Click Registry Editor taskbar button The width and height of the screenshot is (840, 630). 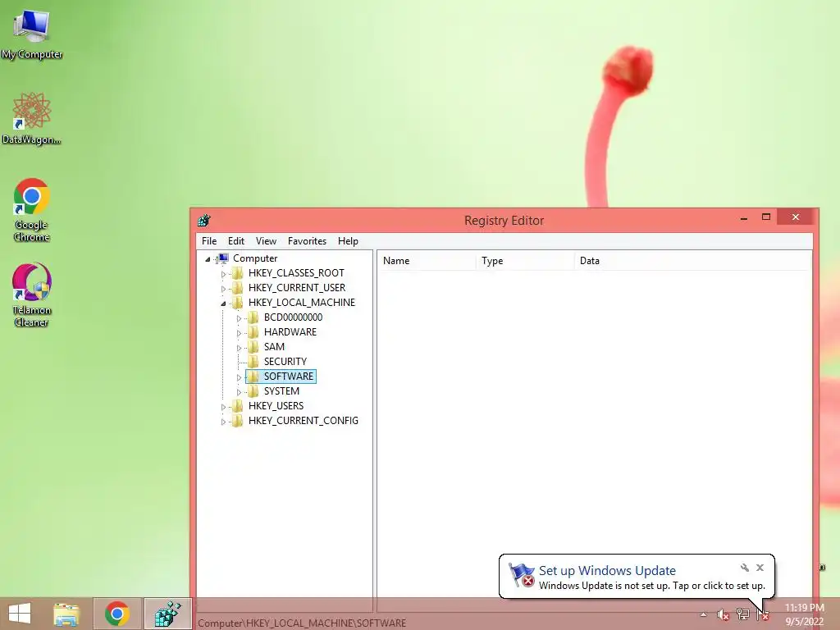(167, 614)
